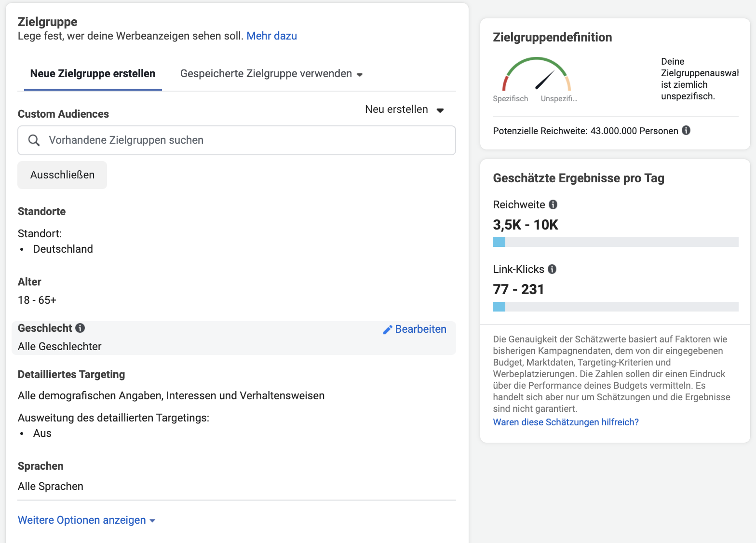
Task: Click the 77 - 231 link clicks value
Action: (x=518, y=289)
